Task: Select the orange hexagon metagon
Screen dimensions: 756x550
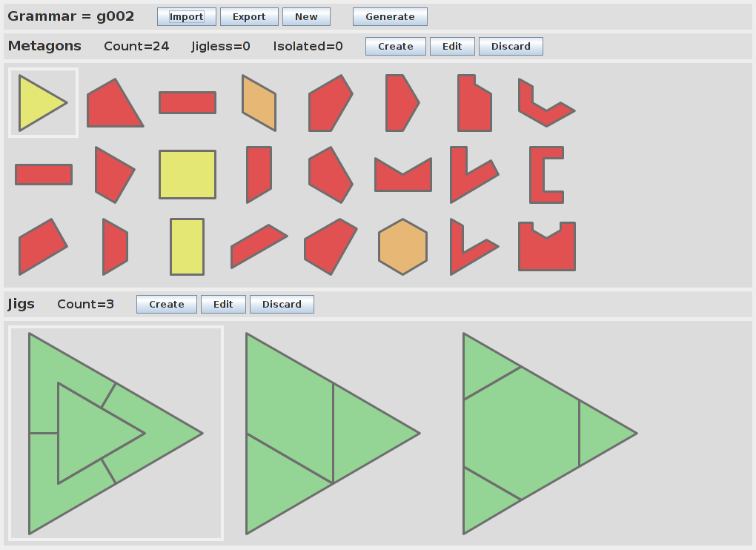Action: coord(402,247)
